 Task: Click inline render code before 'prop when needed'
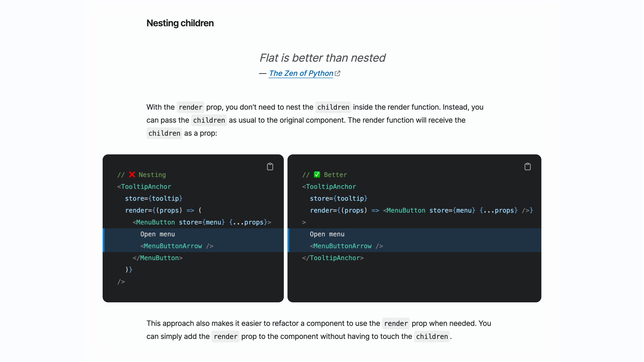click(x=396, y=324)
